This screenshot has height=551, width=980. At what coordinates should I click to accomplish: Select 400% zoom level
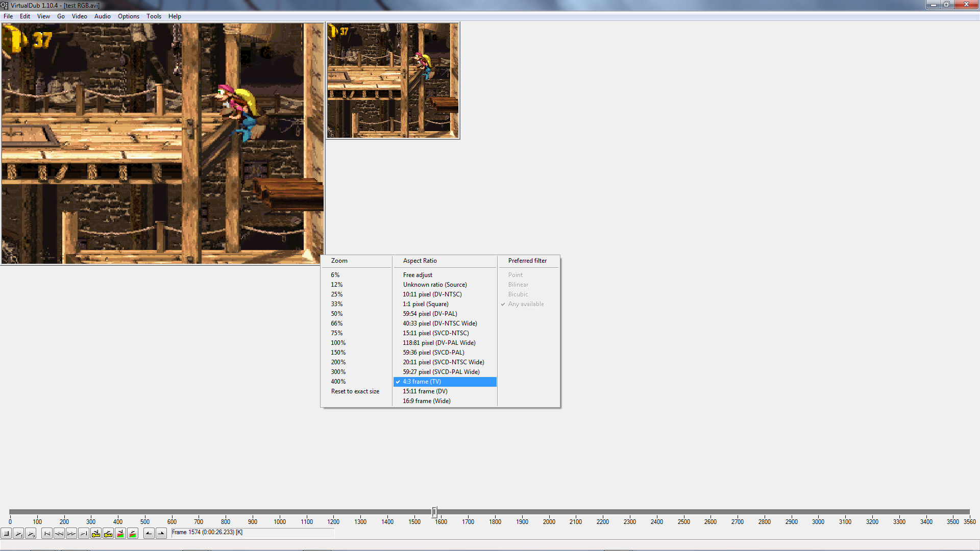pos(356,382)
